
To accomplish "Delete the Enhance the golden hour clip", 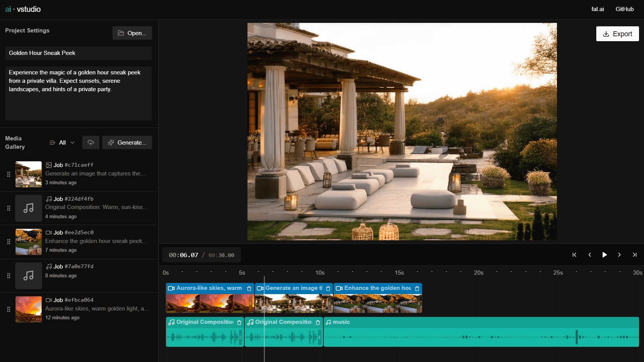I will pyautogui.click(x=417, y=289).
